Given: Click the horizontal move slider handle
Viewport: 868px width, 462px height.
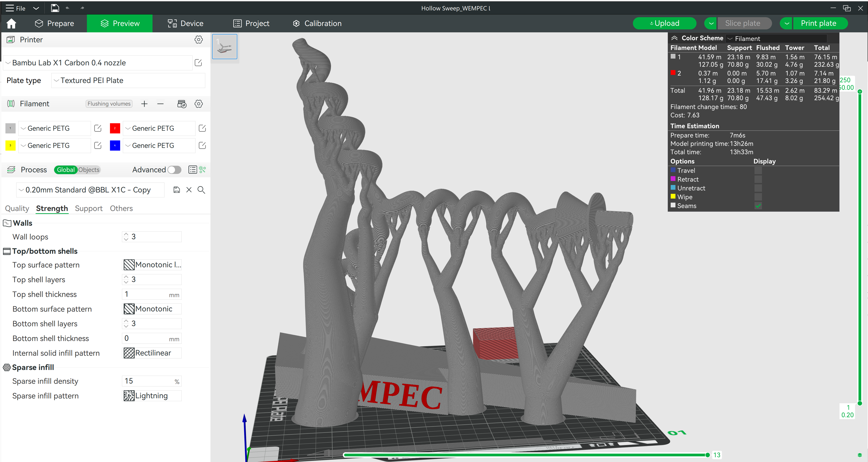Looking at the screenshot, I should pyautogui.click(x=707, y=455).
